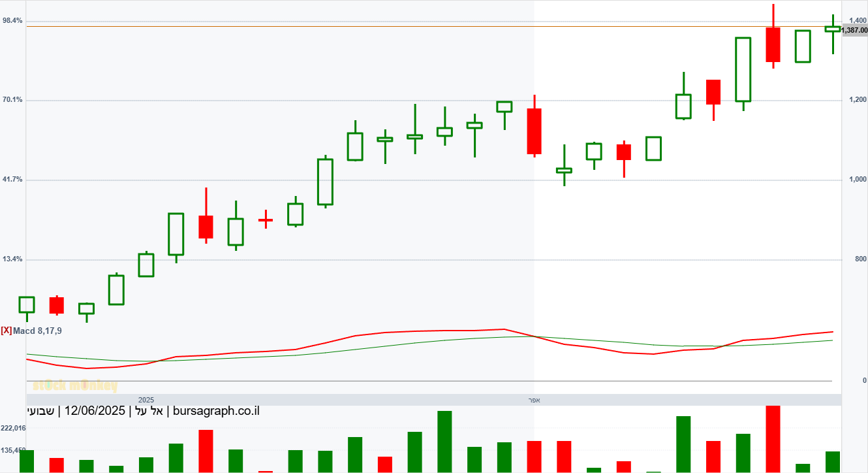Select the tallest red volume bar
This screenshot has height=473, width=868.
773,438
